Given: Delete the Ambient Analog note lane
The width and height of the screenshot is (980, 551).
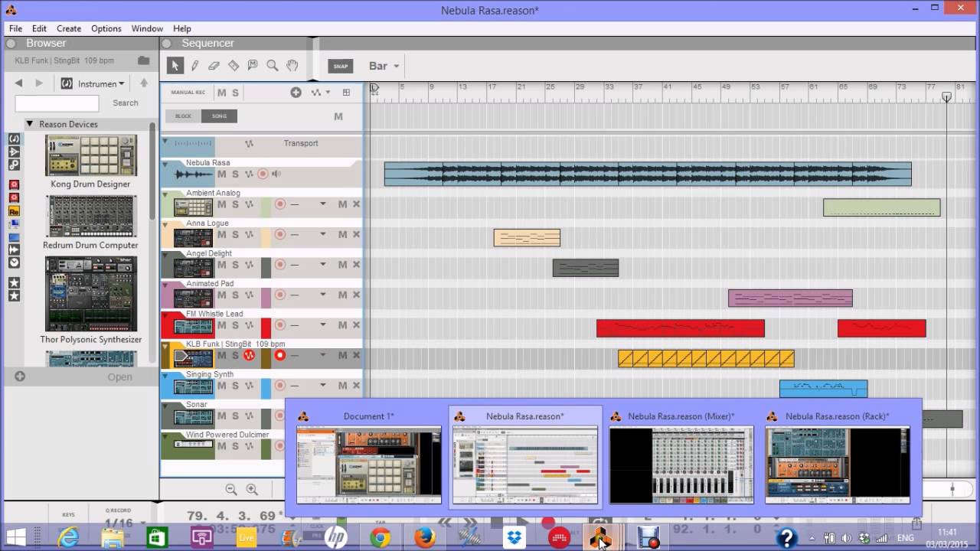Looking at the screenshot, I should 356,204.
